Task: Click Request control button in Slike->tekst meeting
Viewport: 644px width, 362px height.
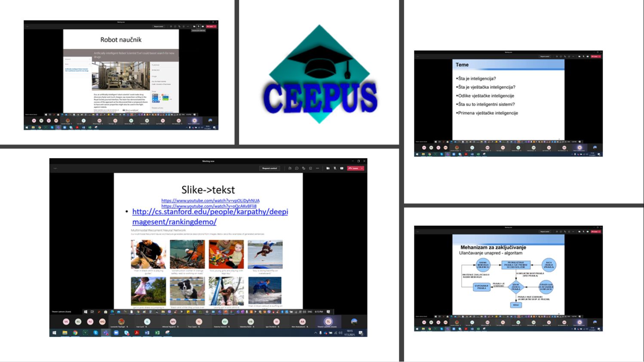Action: (270, 168)
